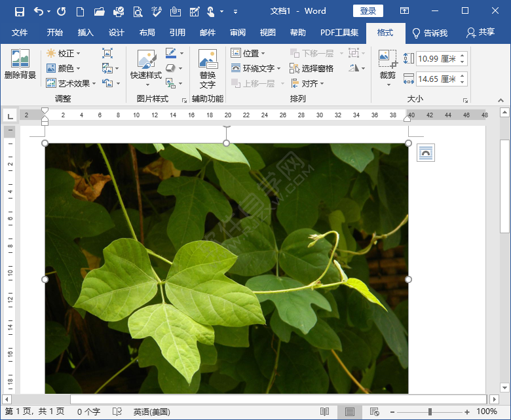
Task: Open the Replace Text (替换文字) alt text tool
Action: [x=208, y=69]
